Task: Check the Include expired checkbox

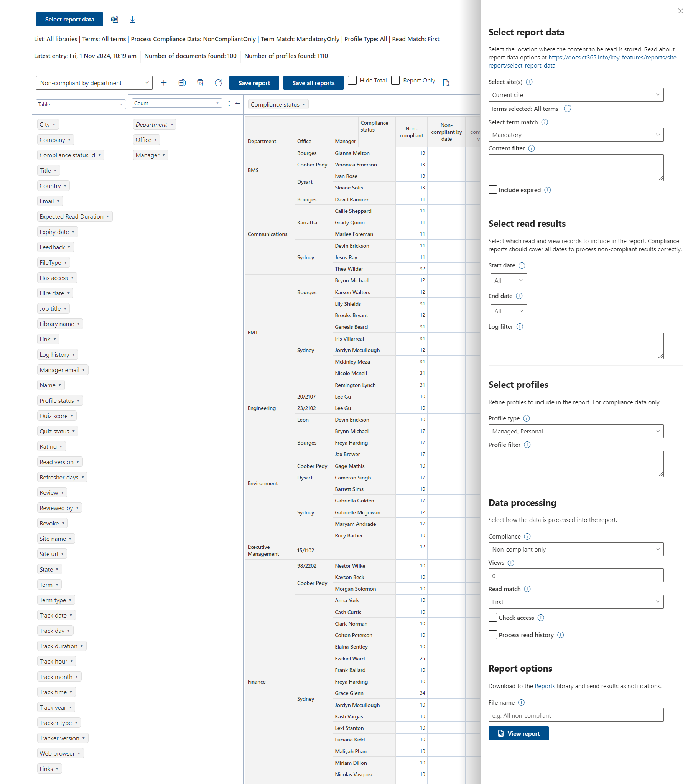Action: point(493,190)
